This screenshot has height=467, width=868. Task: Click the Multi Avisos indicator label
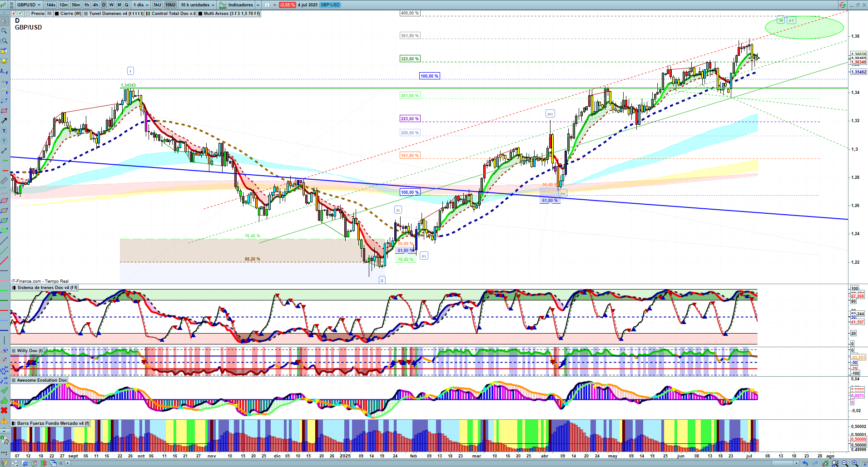231,14
